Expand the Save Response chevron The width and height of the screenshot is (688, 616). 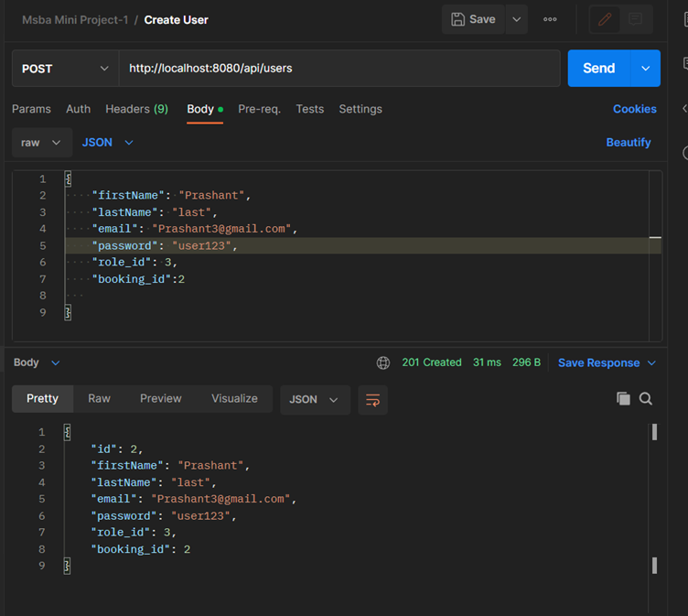pos(651,363)
